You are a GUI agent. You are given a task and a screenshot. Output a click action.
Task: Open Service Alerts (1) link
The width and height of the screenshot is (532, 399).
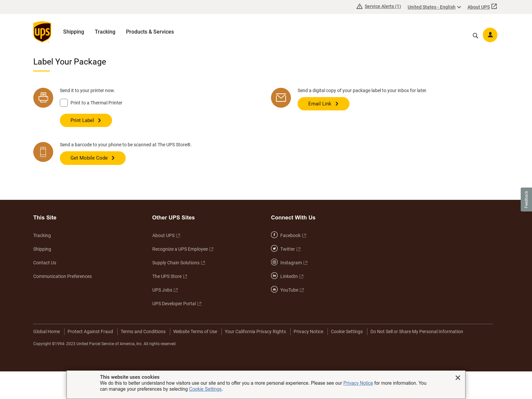click(383, 6)
